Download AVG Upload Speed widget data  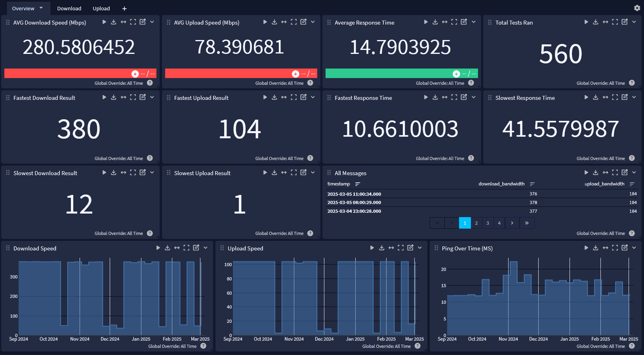(274, 22)
